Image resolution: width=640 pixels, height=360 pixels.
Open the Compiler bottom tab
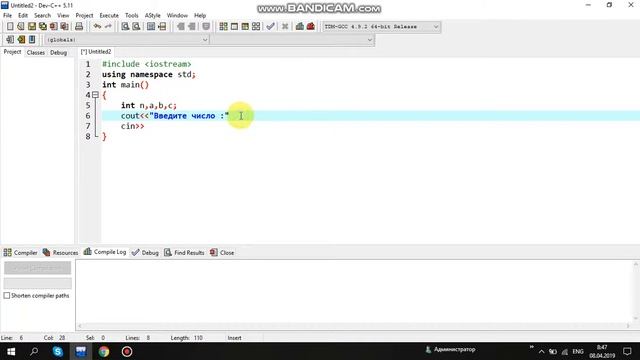tap(20, 253)
